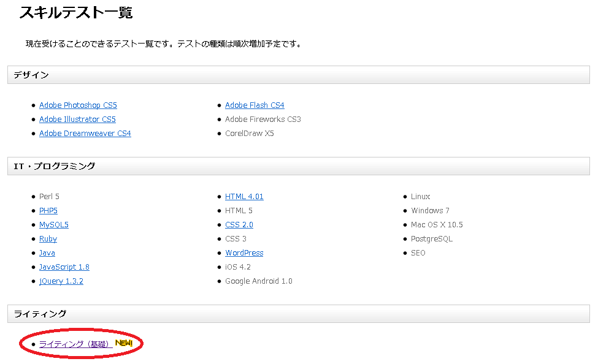Open the Adobe Photoshop CS5 test link

[78, 105]
